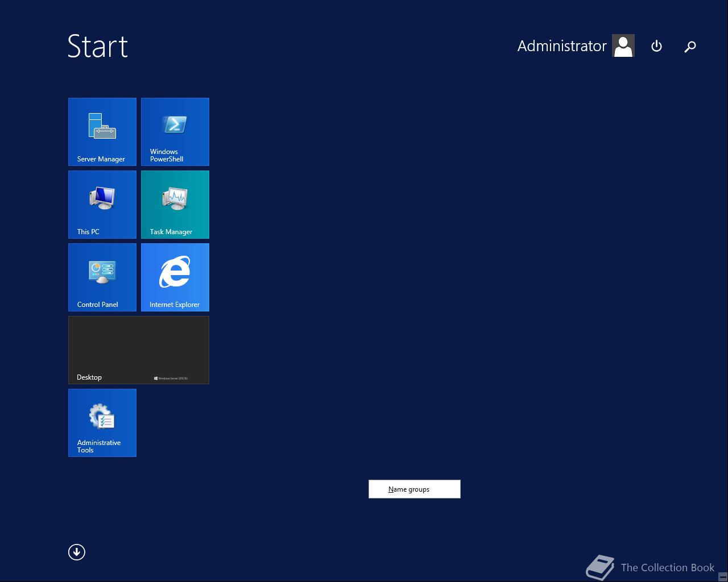
Task: Click the Administrator user name
Action: pyautogui.click(x=562, y=46)
